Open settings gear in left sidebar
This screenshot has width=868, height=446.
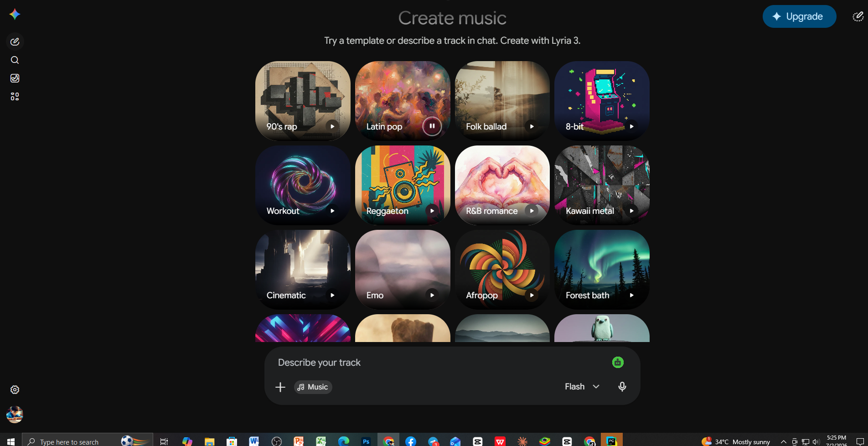(15, 390)
